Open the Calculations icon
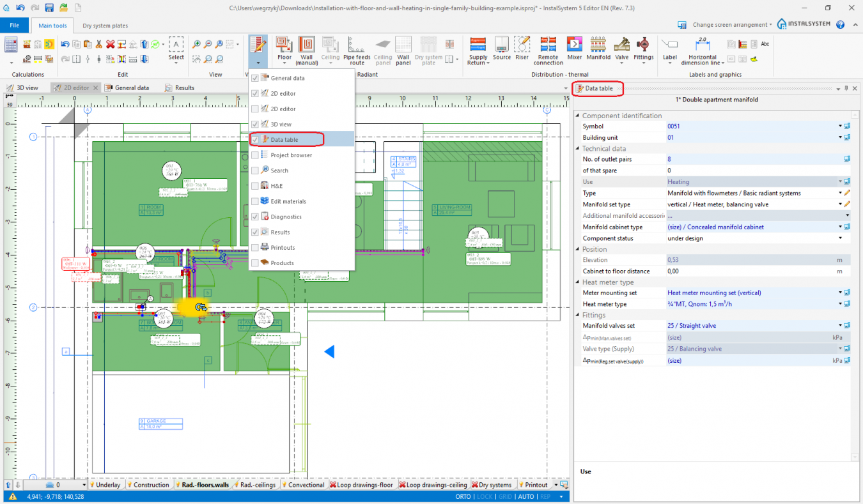The width and height of the screenshot is (863, 504). click(10, 44)
